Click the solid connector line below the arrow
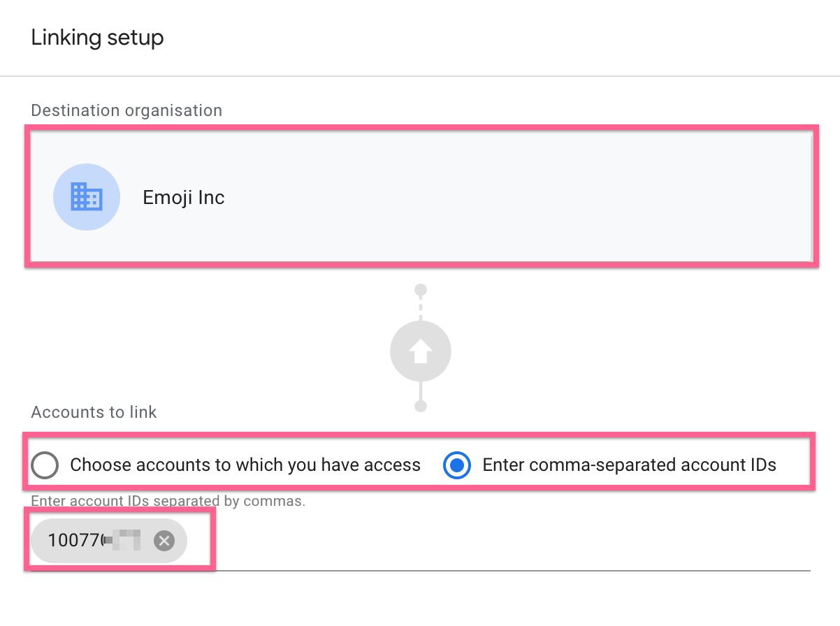Image resolution: width=840 pixels, height=626 pixels. tap(420, 391)
